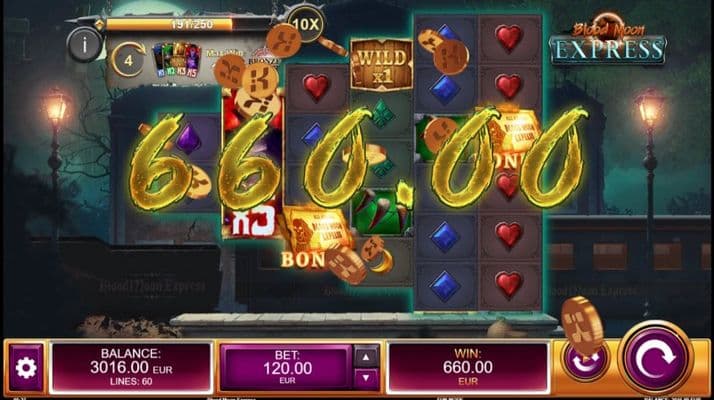Click the top red heart in right reel
Viewport: 714px width, 400px height.
click(508, 38)
